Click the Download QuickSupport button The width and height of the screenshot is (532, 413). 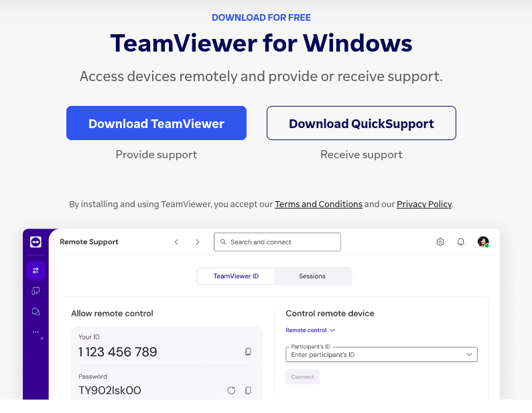[x=361, y=123]
